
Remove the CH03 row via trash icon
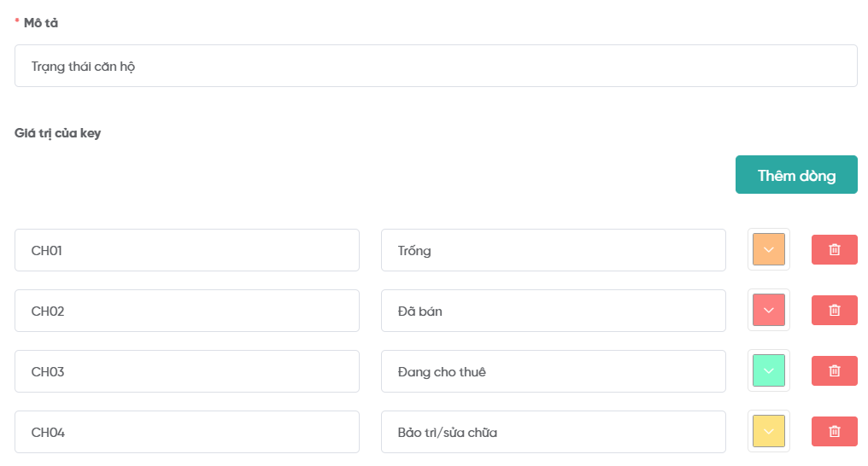pyautogui.click(x=834, y=371)
